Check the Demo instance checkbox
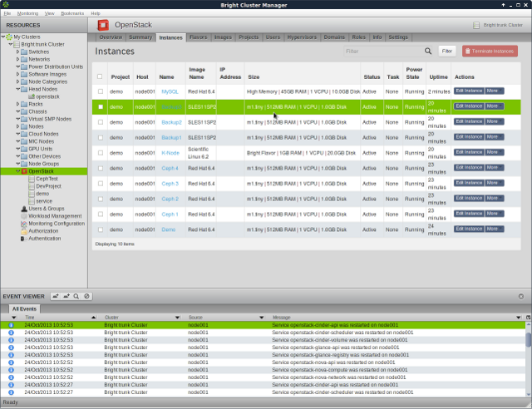 101,229
